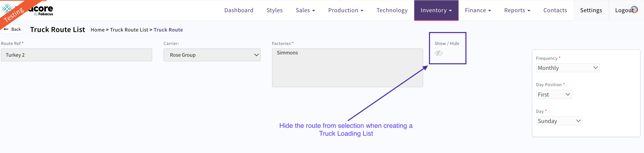This screenshot has width=644, height=153.
Task: Open the Day Position First dropdown
Action: pos(554,95)
